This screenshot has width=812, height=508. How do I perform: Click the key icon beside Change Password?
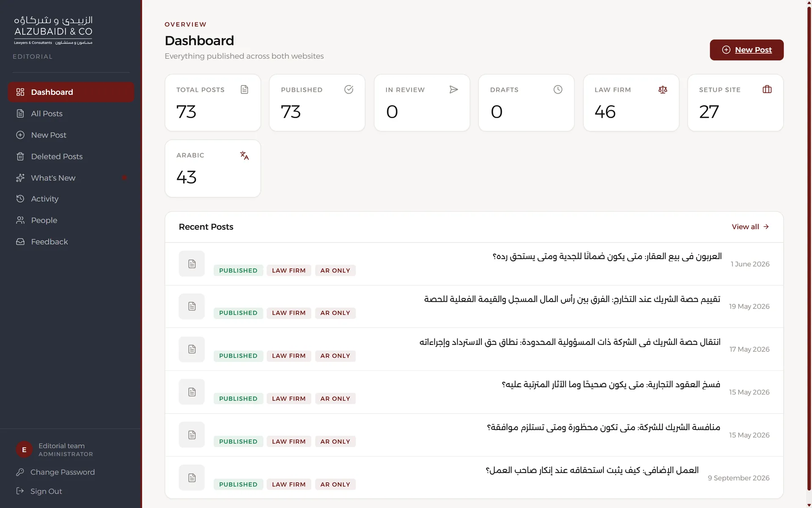click(x=20, y=472)
